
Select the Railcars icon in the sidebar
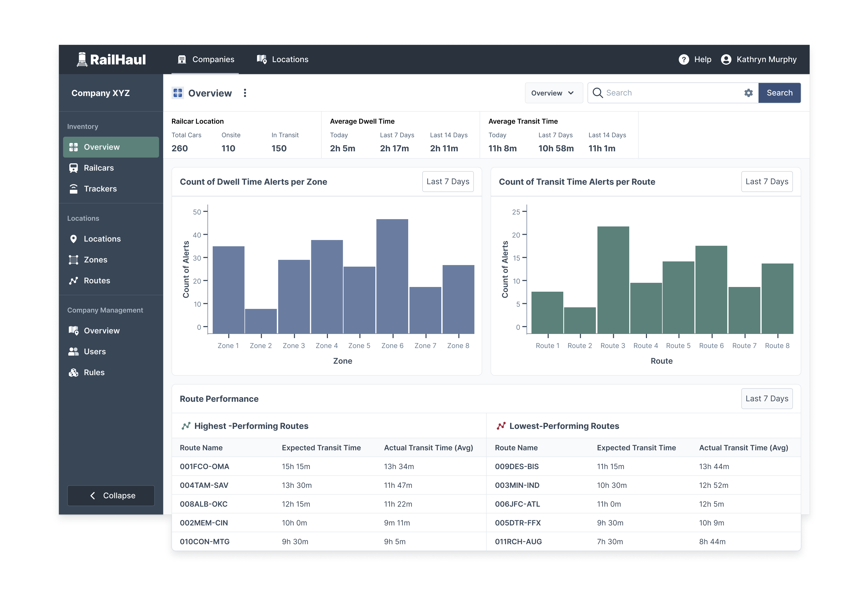pyautogui.click(x=74, y=167)
